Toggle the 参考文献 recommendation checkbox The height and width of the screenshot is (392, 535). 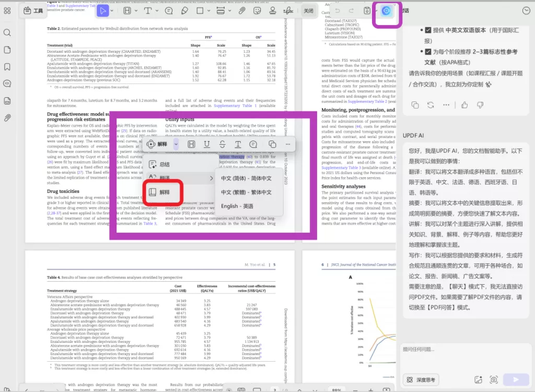click(428, 52)
